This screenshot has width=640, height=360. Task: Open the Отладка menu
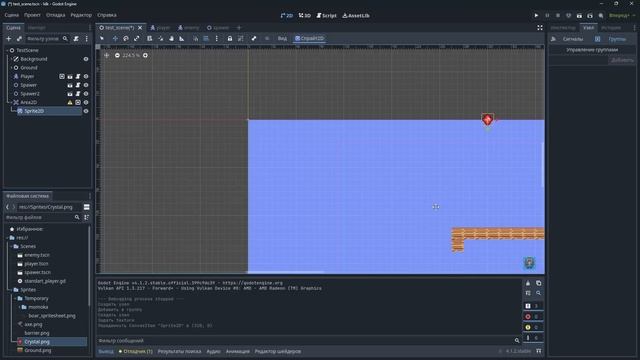(56, 15)
